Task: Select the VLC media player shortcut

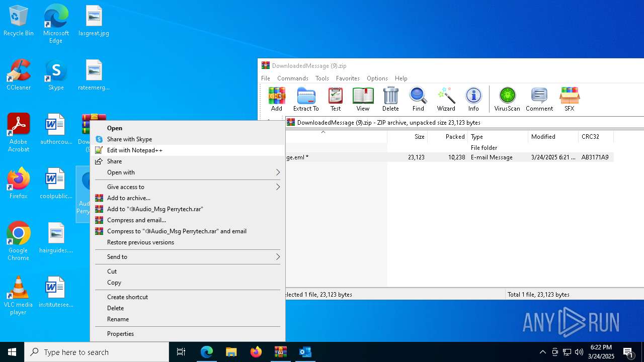Action: pyautogui.click(x=19, y=296)
